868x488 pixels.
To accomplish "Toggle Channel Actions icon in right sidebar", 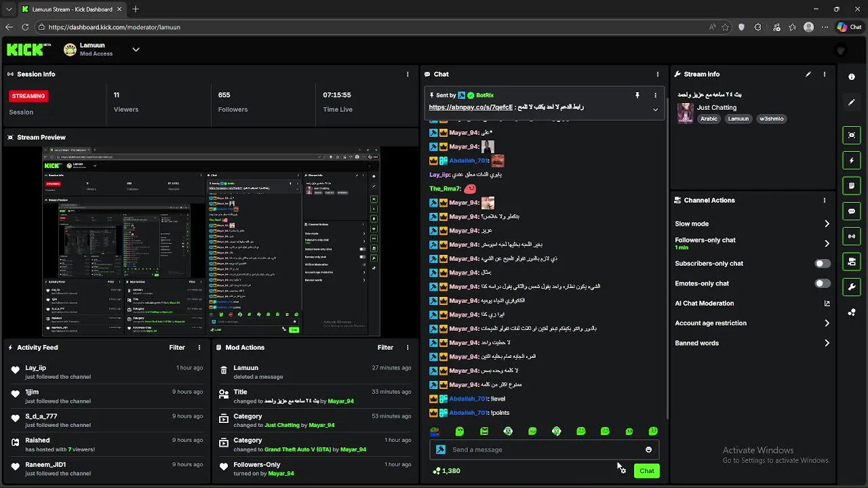I will pyautogui.click(x=852, y=262).
